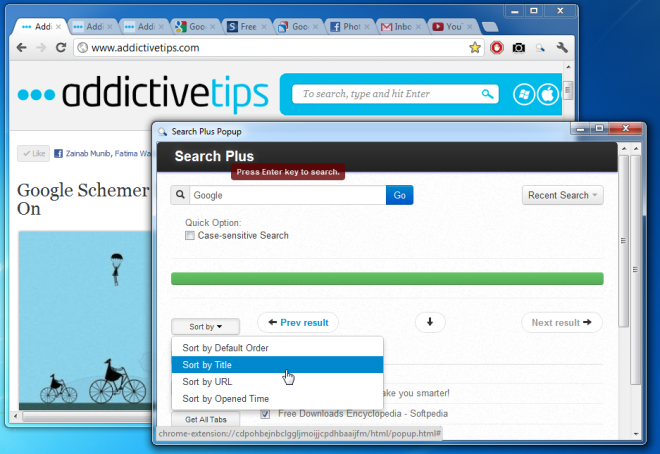The width and height of the screenshot is (660, 454).
Task: Reload the page with the refresh icon
Action: 61,48
